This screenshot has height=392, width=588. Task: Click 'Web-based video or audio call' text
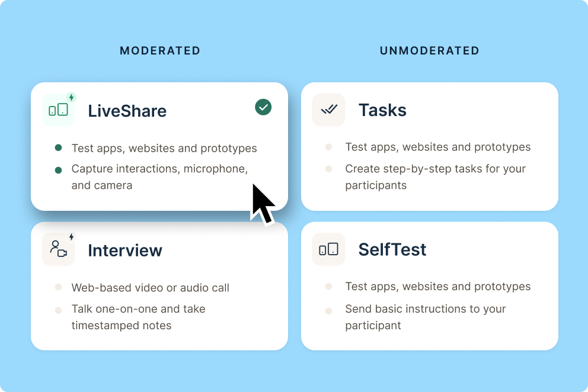[x=151, y=288]
